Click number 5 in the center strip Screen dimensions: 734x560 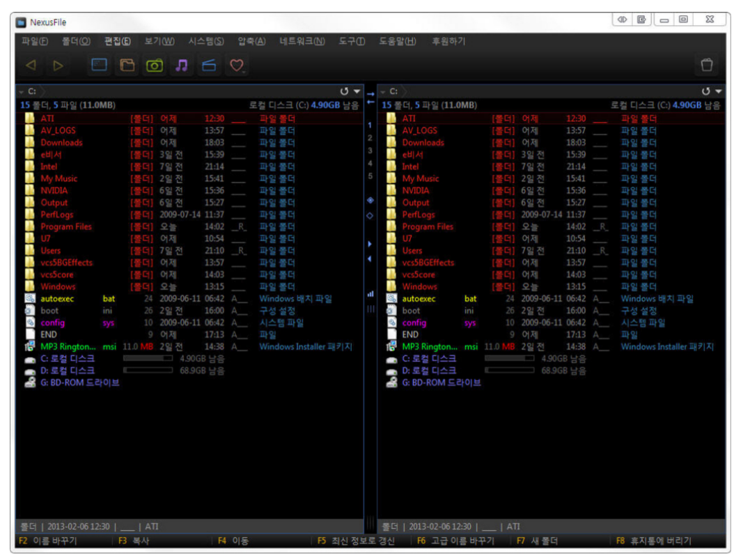[x=370, y=176]
